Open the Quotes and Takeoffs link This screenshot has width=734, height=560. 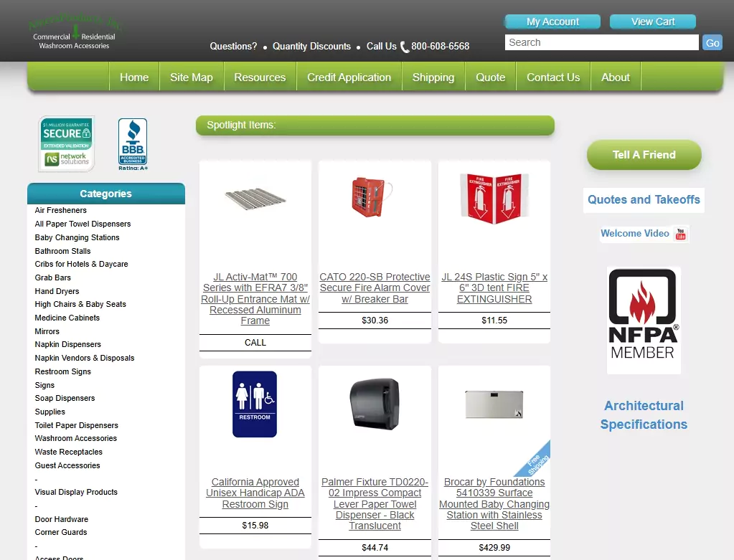tap(644, 200)
